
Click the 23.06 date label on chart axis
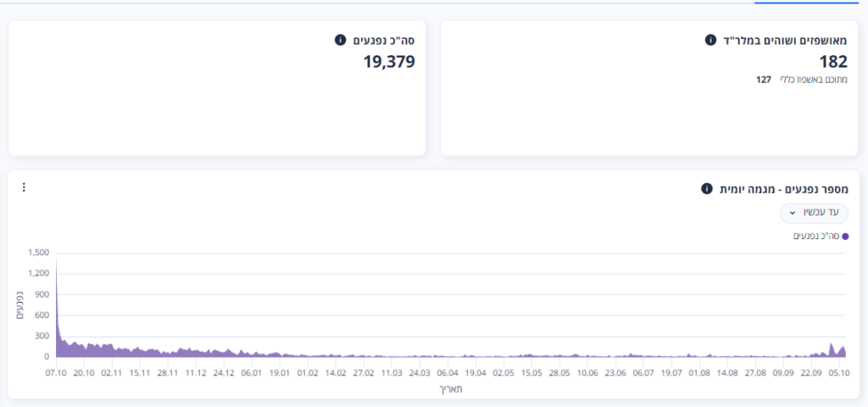(x=615, y=373)
